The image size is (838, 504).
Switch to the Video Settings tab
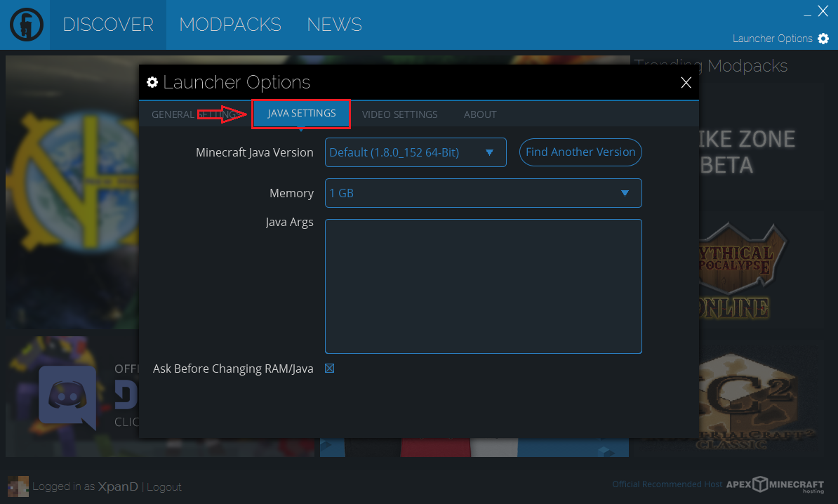399,114
